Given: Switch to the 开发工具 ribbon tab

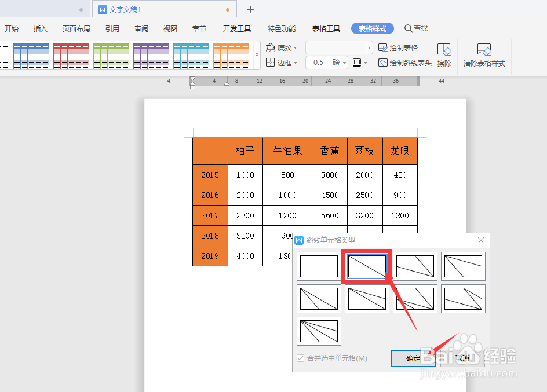Looking at the screenshot, I should [236, 28].
